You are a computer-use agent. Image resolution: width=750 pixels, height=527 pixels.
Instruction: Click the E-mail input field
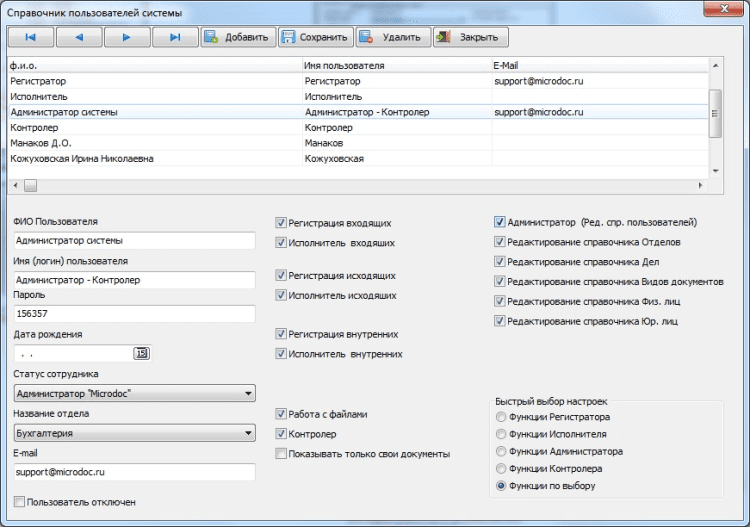[x=134, y=472]
